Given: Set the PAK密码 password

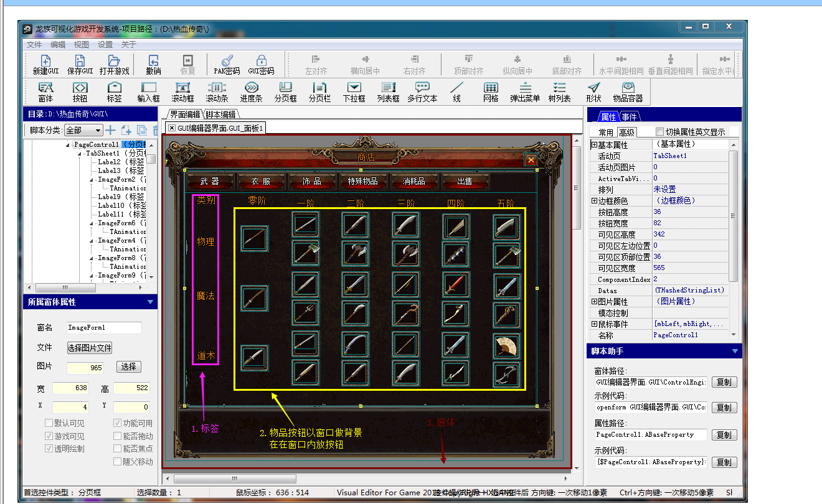Looking at the screenshot, I should pyautogui.click(x=227, y=65).
